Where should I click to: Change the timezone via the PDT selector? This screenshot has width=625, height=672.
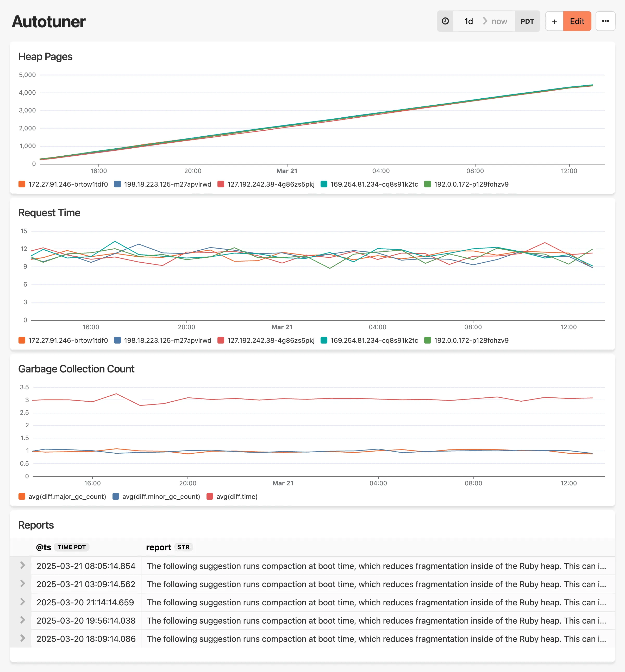[x=527, y=21]
